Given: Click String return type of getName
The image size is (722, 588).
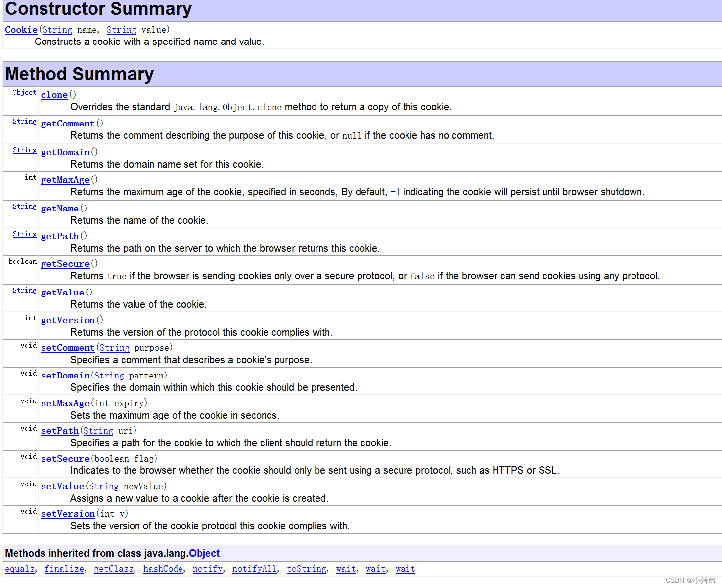Looking at the screenshot, I should [x=25, y=207].
